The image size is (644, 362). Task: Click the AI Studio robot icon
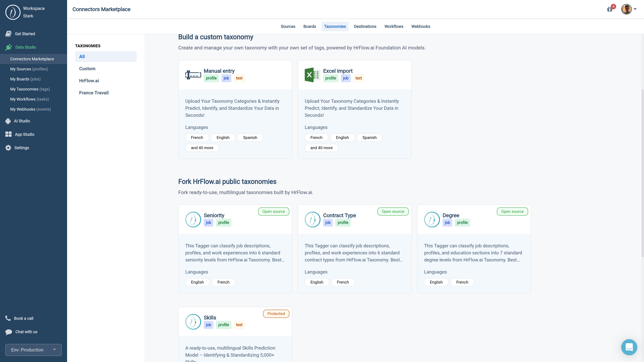8,121
